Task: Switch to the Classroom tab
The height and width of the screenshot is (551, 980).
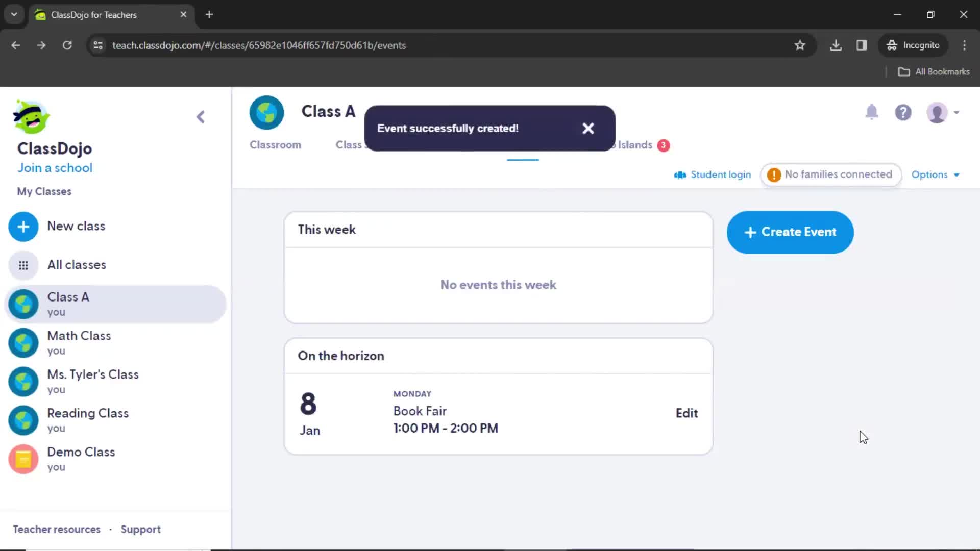Action: point(275,145)
